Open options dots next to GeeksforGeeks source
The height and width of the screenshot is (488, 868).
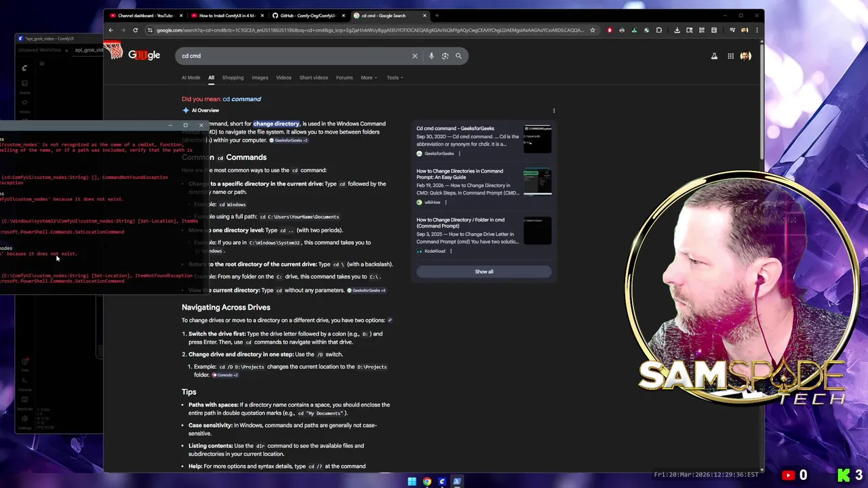pyautogui.click(x=459, y=153)
